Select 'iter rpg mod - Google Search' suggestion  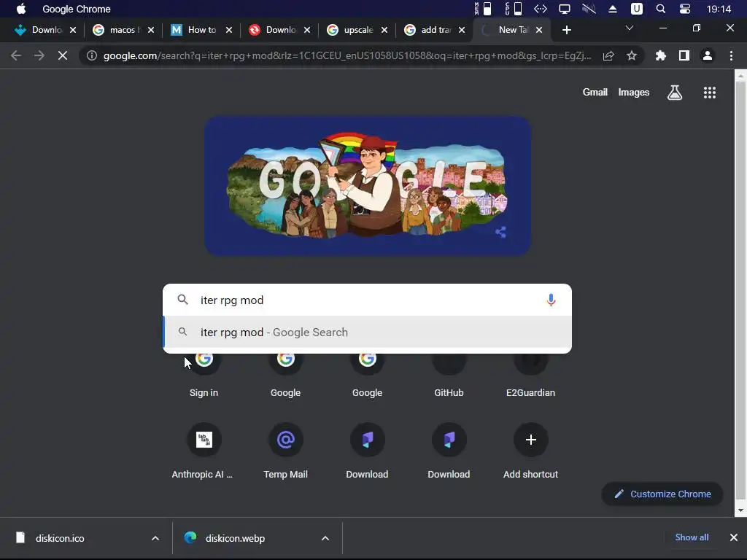(367, 332)
